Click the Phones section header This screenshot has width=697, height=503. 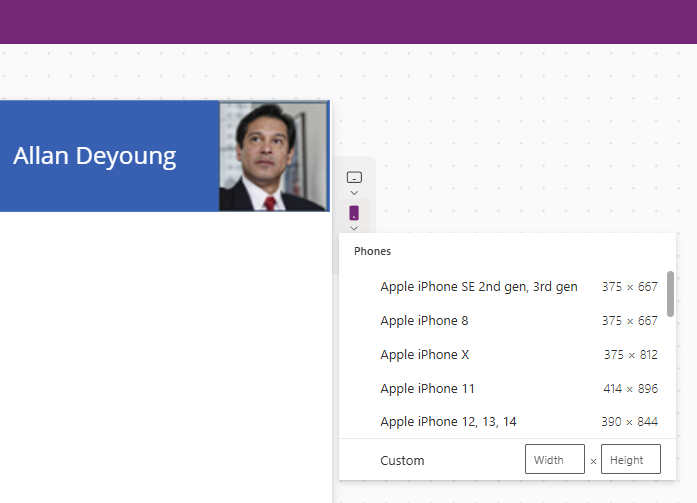click(373, 251)
